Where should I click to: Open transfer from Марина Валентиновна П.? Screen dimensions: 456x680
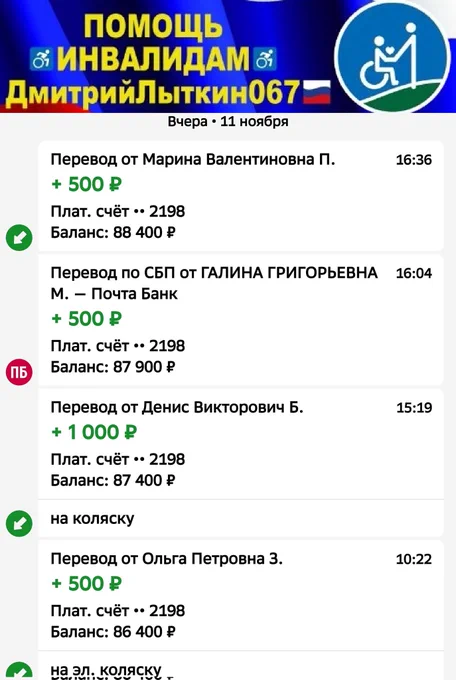241,196
